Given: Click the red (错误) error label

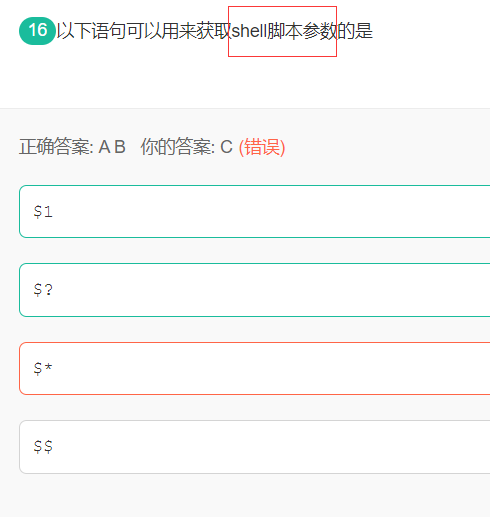Looking at the screenshot, I should tap(262, 147).
